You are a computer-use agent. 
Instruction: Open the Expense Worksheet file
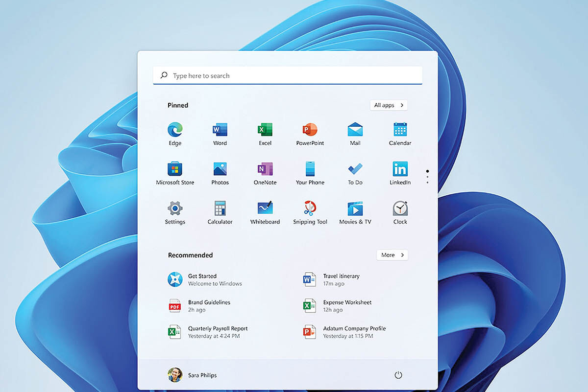(337, 306)
